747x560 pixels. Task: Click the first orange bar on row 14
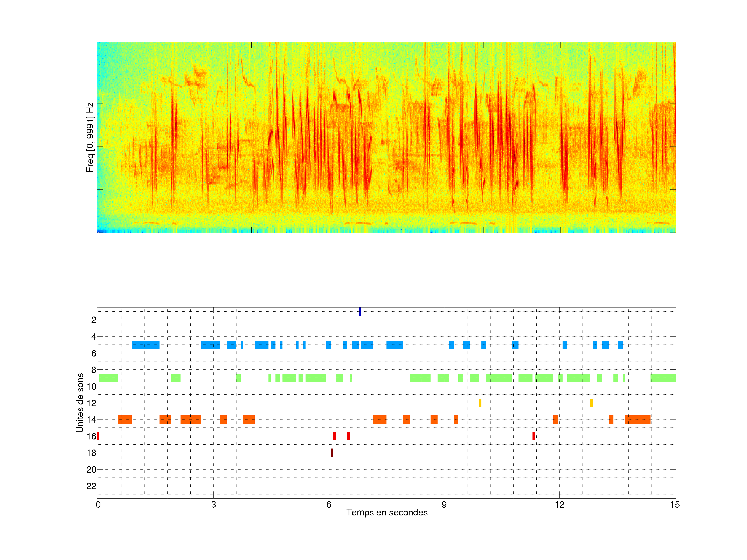tap(125, 419)
